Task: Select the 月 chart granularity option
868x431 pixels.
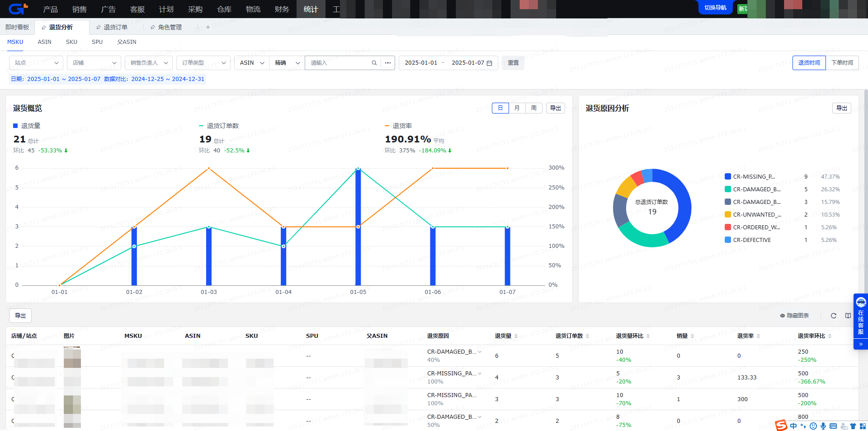Action: pyautogui.click(x=517, y=108)
